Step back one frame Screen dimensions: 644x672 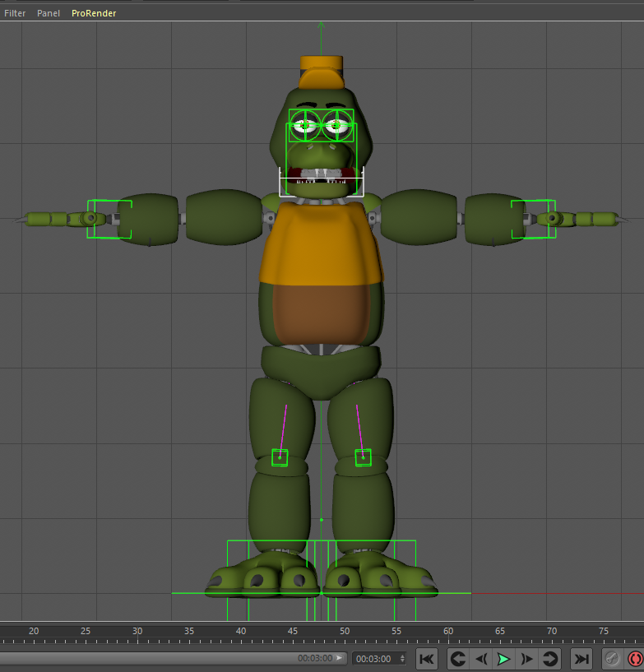pos(481,659)
